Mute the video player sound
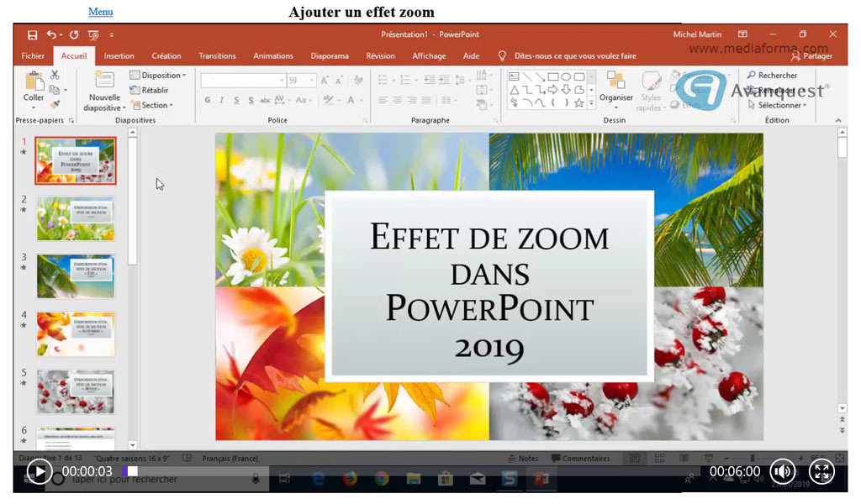Viewport: 861px width, 504px height. [782, 472]
